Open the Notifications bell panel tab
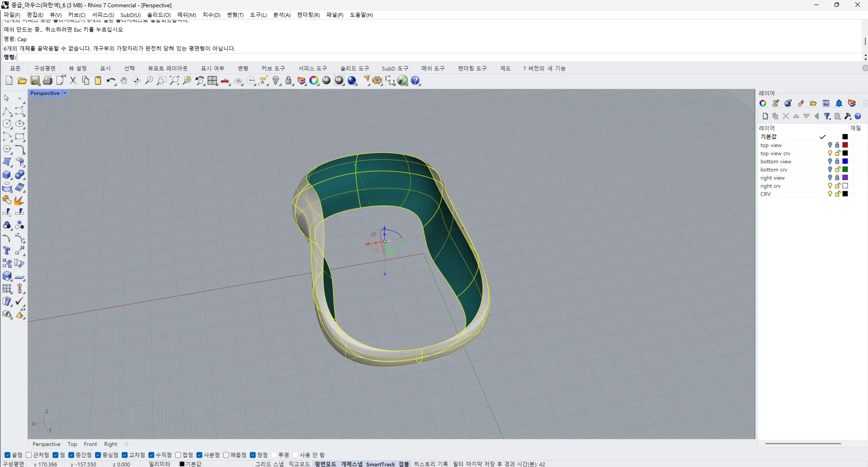The image size is (868, 467). point(839,103)
